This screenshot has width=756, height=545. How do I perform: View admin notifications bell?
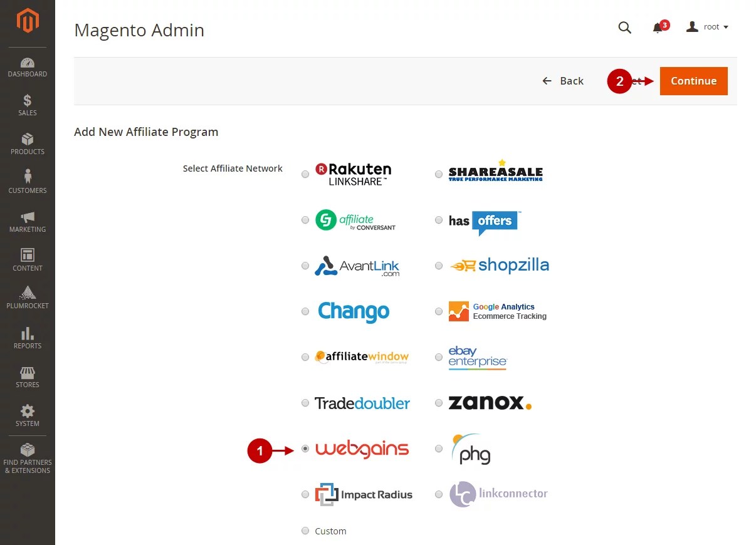[x=658, y=28]
